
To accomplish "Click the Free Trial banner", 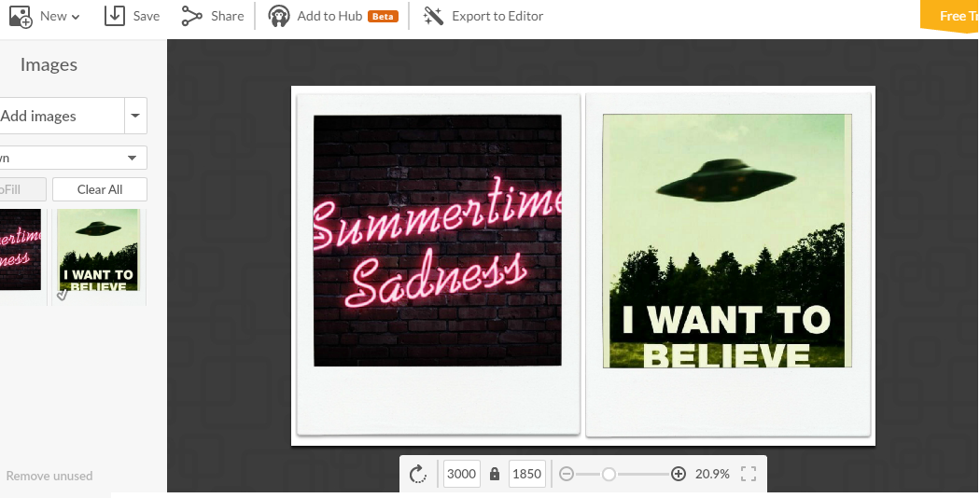I will click(x=950, y=16).
